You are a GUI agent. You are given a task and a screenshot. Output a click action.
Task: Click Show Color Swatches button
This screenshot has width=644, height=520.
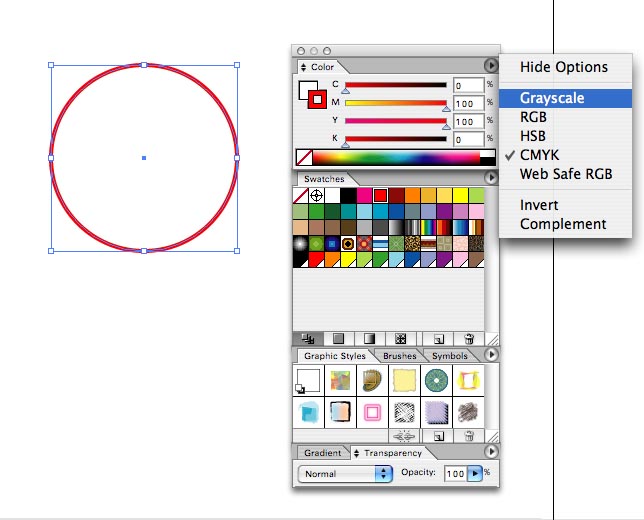click(338, 339)
